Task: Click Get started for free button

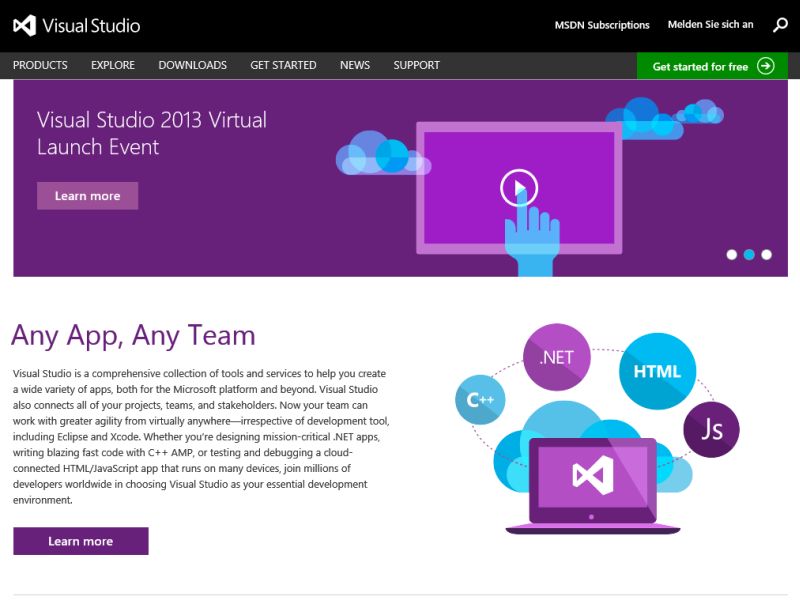Action: tap(712, 66)
